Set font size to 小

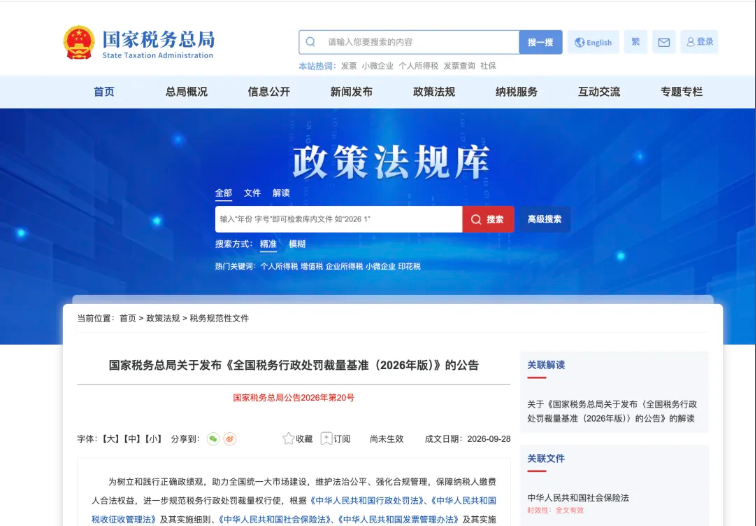click(154, 439)
